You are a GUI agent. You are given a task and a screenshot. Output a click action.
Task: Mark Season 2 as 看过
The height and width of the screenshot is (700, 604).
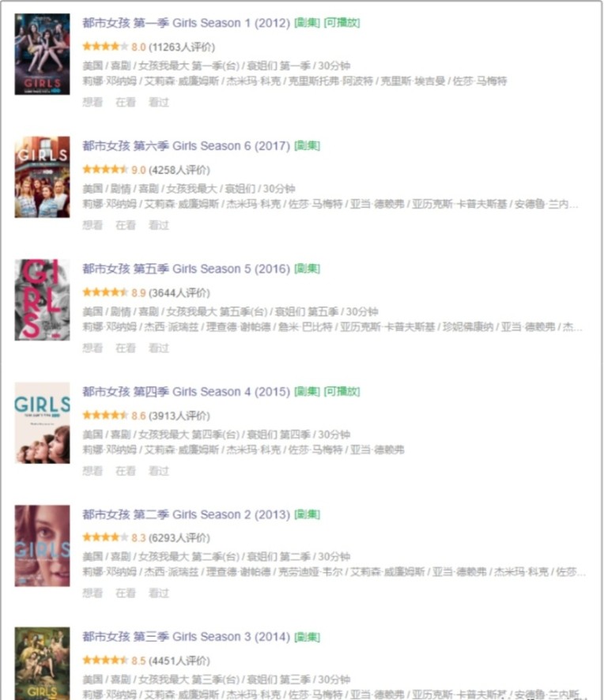159,593
